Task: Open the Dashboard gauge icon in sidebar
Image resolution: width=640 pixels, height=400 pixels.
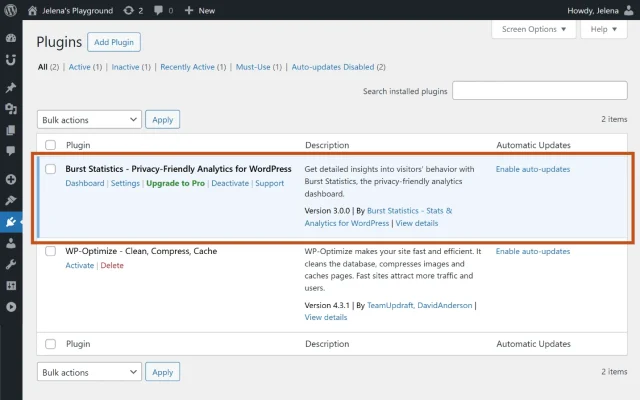Action: point(11,38)
